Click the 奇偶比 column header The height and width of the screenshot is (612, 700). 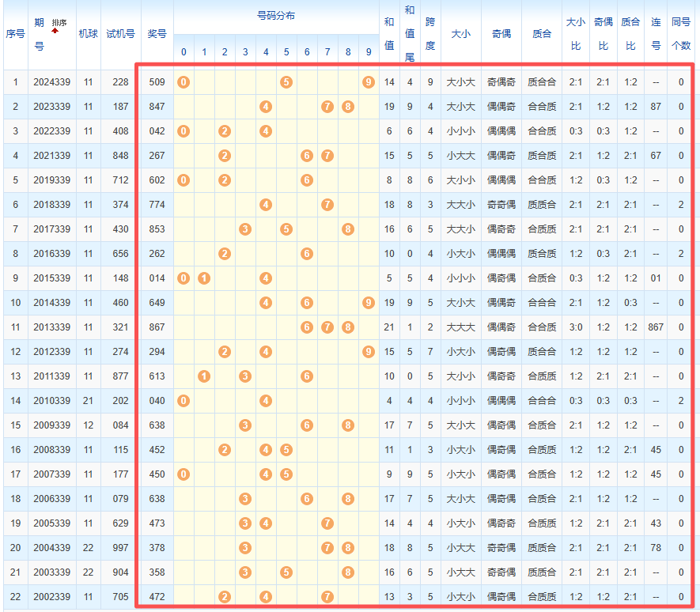click(604, 34)
